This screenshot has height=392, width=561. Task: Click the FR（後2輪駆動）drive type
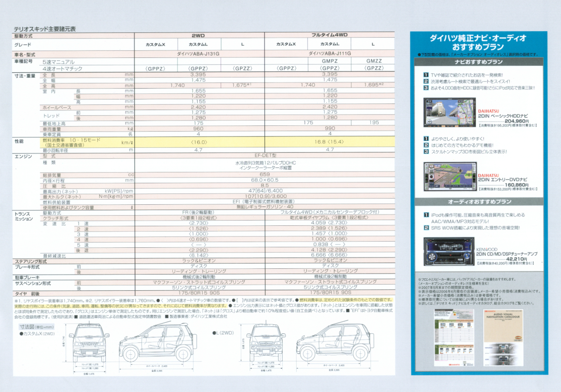(199, 212)
